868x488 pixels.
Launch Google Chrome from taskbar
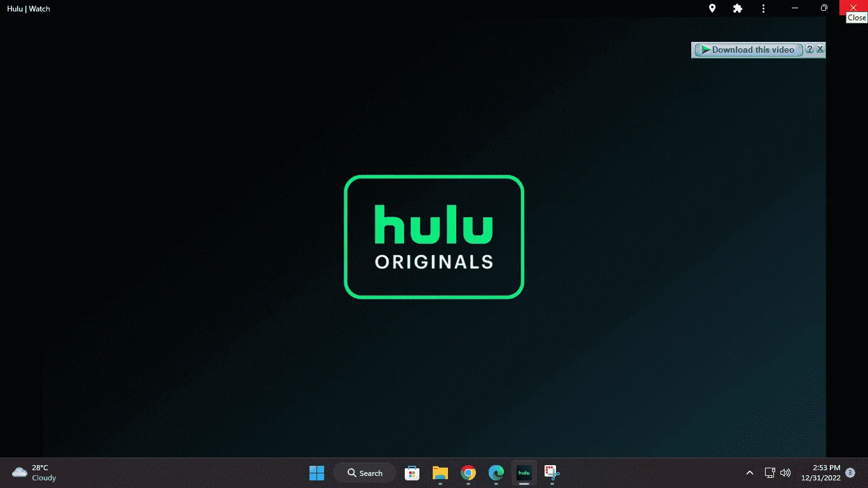468,473
